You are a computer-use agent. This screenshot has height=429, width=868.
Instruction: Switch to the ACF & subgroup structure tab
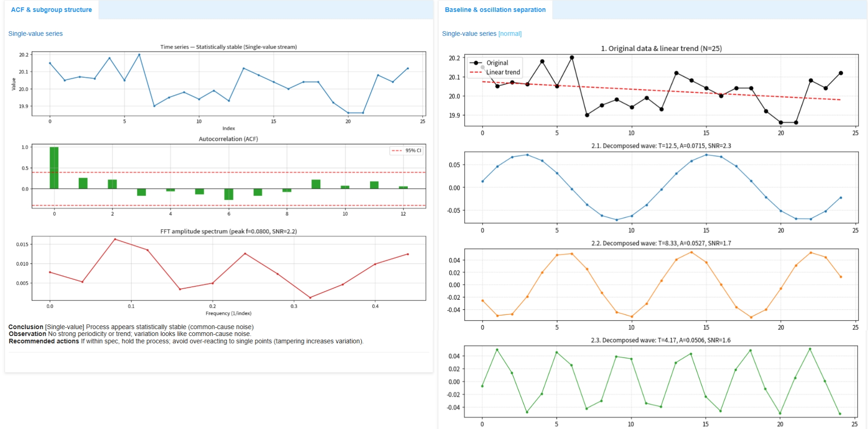click(x=52, y=10)
